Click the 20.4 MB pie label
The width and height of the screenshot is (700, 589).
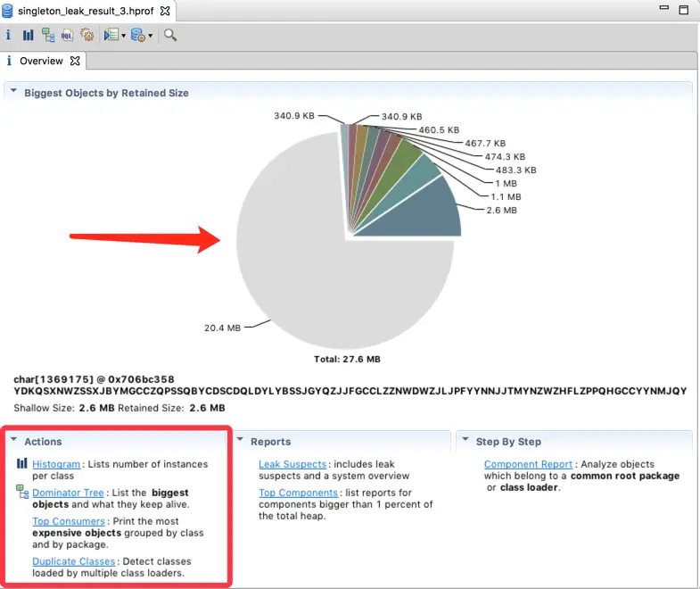pos(222,328)
